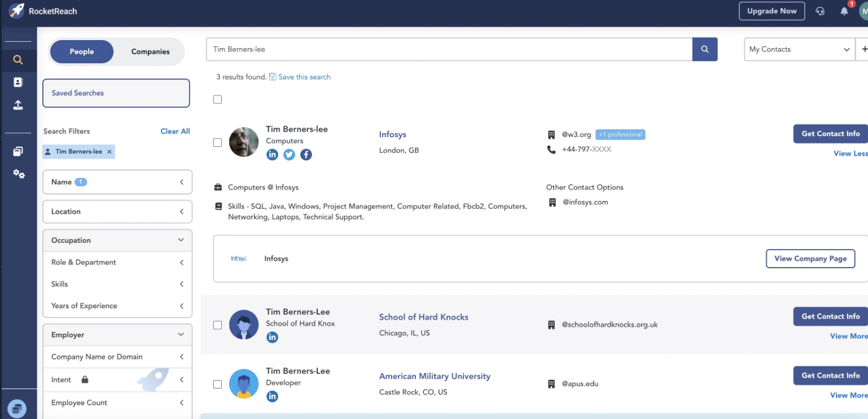Open the School of Hard Knocks company link

tap(424, 317)
